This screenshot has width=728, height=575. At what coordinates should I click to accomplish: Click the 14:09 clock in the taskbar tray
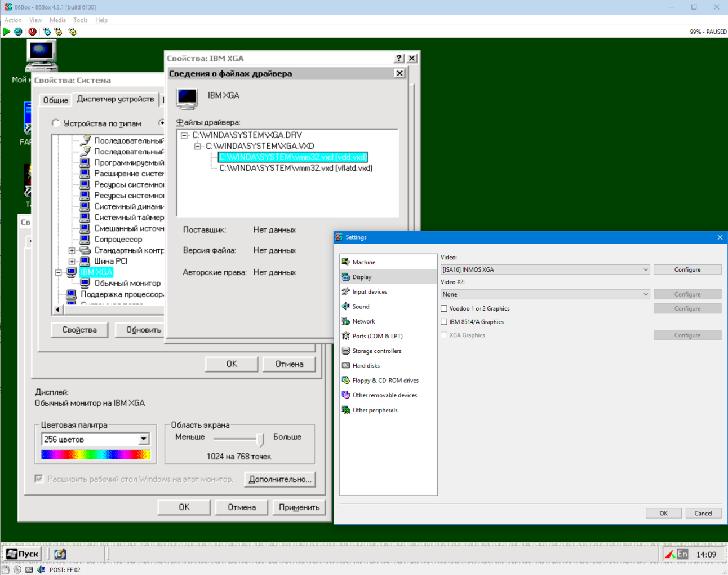(706, 554)
